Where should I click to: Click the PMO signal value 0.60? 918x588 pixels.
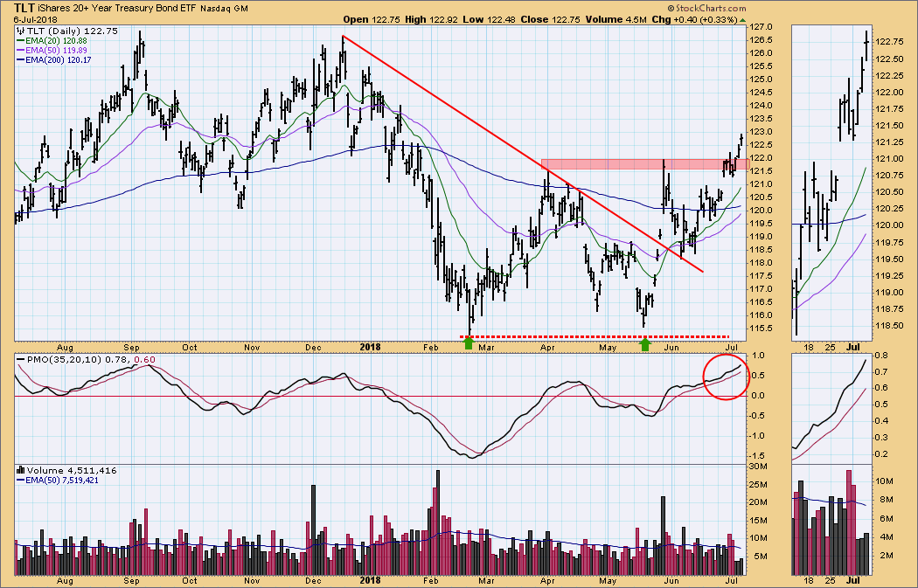coord(145,360)
